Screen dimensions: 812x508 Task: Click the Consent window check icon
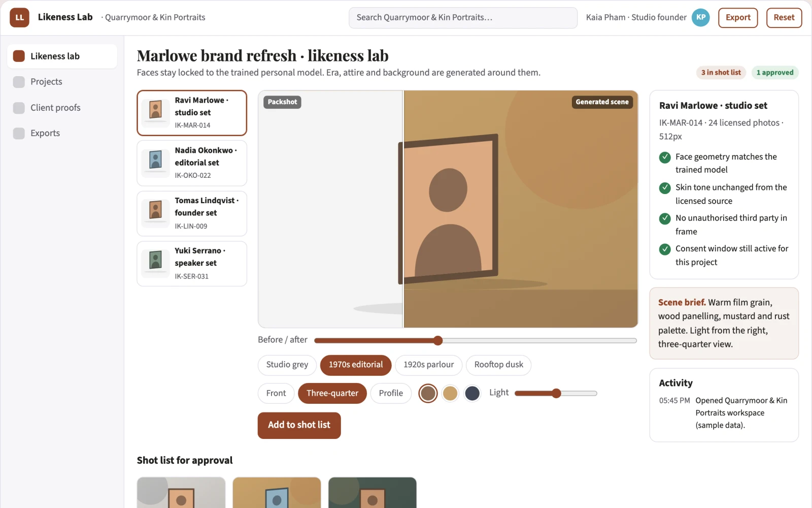665,249
